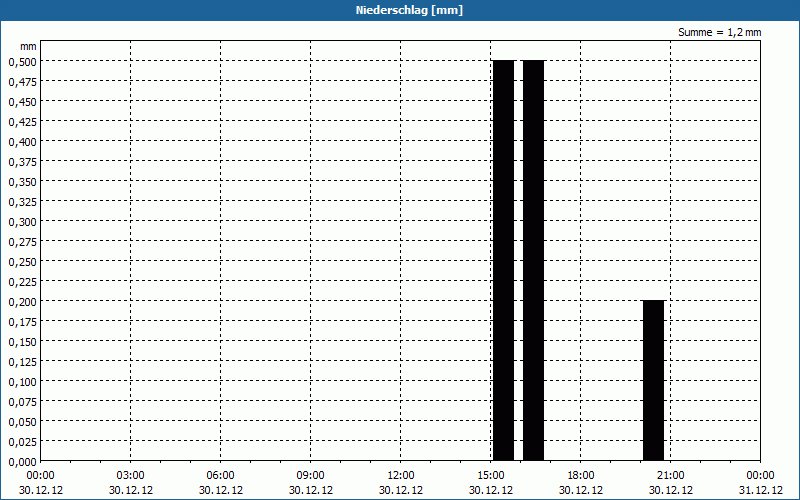Click the 0,200 mm bar before 21:00

654,381
